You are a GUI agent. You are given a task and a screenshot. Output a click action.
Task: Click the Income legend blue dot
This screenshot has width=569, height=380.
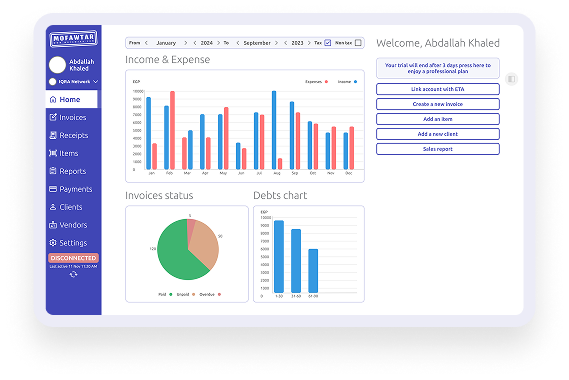[355, 82]
